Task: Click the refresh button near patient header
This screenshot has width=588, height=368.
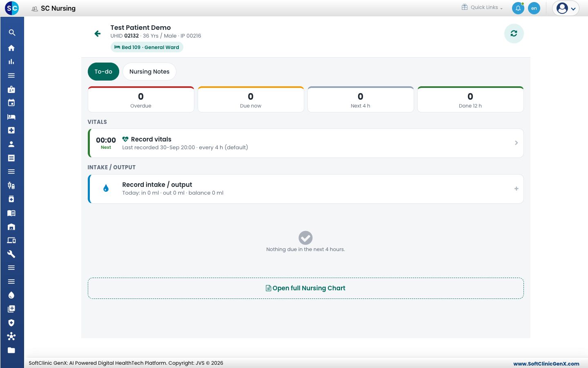Action: tap(514, 34)
